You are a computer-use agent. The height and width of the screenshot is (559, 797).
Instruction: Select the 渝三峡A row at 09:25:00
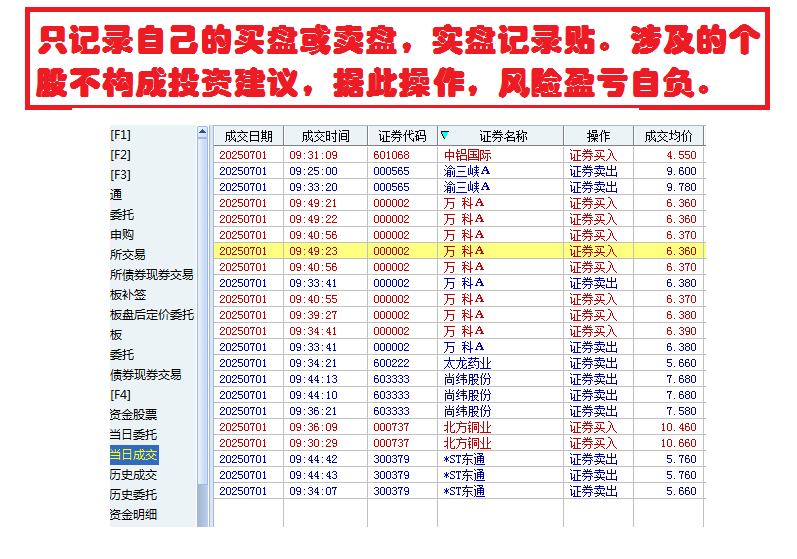point(459,171)
